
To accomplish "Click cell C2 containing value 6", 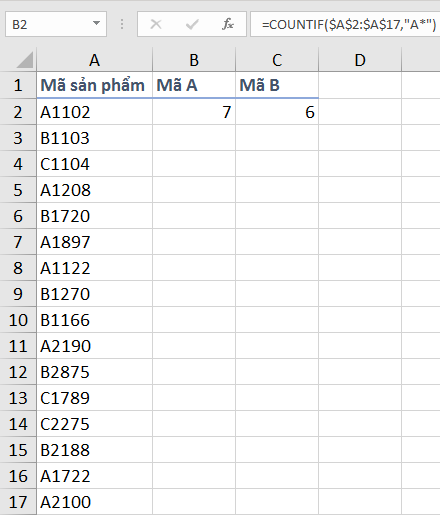I will [277, 112].
